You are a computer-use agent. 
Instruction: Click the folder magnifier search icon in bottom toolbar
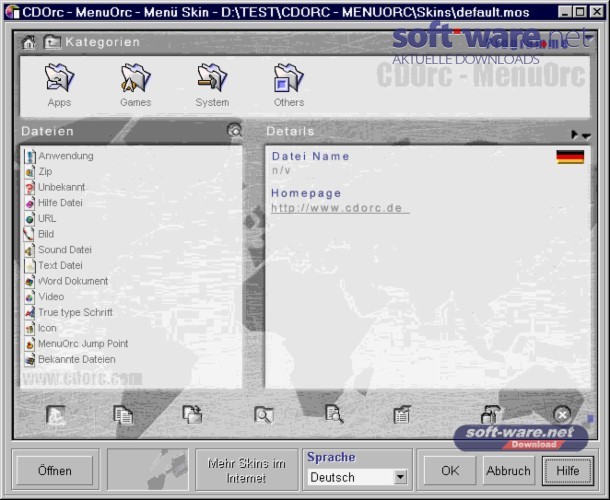(x=264, y=415)
